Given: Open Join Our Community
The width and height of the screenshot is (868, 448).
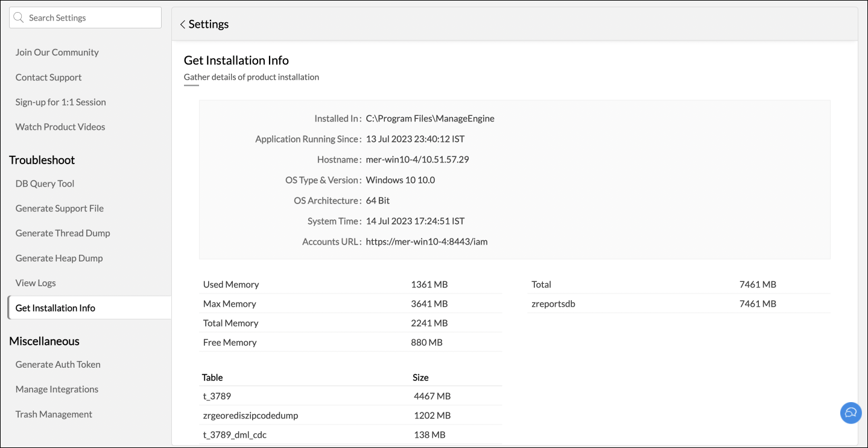Looking at the screenshot, I should [57, 53].
